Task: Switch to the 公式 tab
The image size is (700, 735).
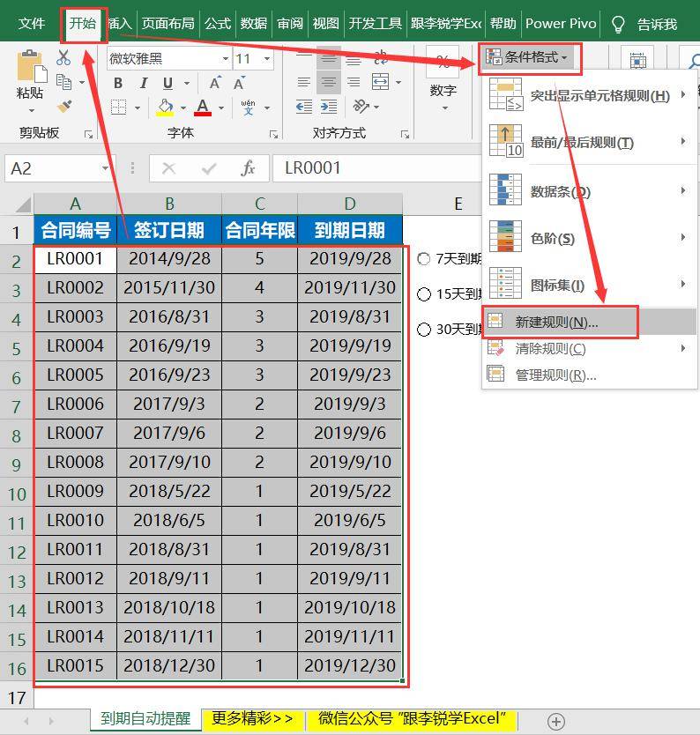Action: click(x=218, y=24)
